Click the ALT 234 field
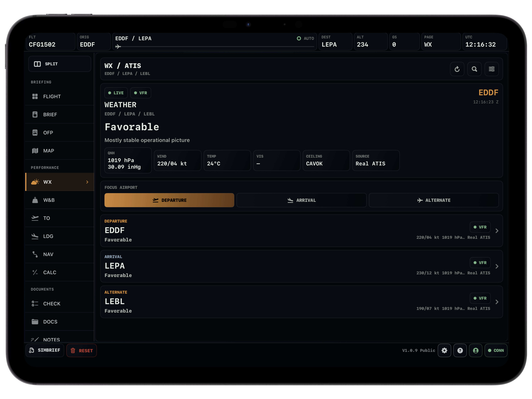 tap(371, 41)
